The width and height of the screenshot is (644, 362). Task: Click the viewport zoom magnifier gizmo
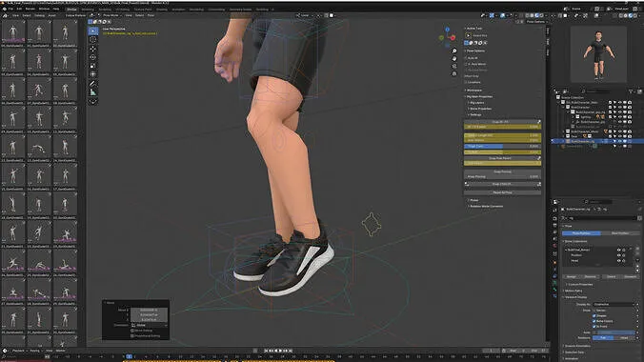point(454,50)
